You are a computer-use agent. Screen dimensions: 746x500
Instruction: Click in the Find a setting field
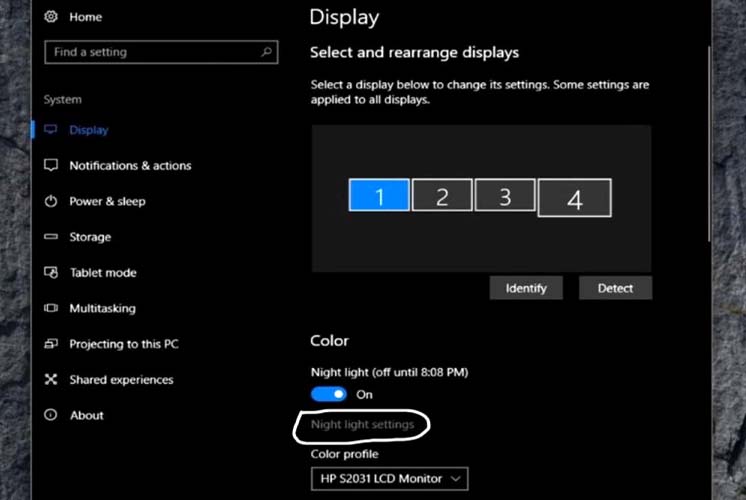161,52
